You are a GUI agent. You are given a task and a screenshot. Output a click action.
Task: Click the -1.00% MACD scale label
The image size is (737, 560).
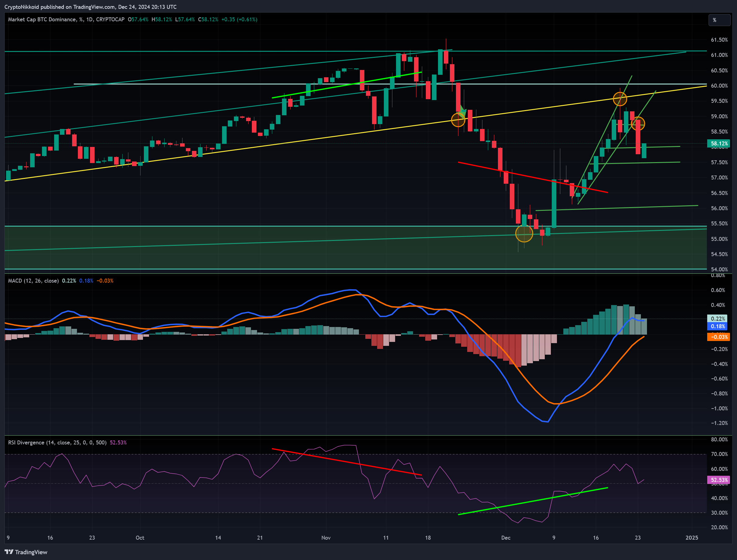pyautogui.click(x=719, y=408)
